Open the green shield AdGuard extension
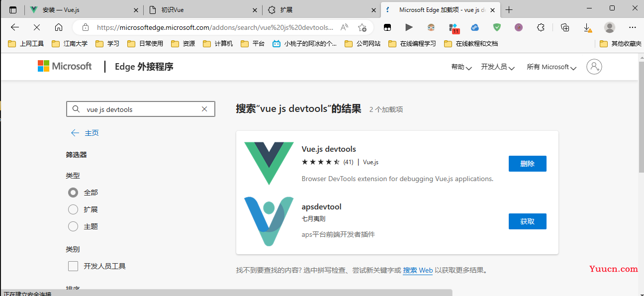This screenshot has width=644, height=296. coord(497,27)
